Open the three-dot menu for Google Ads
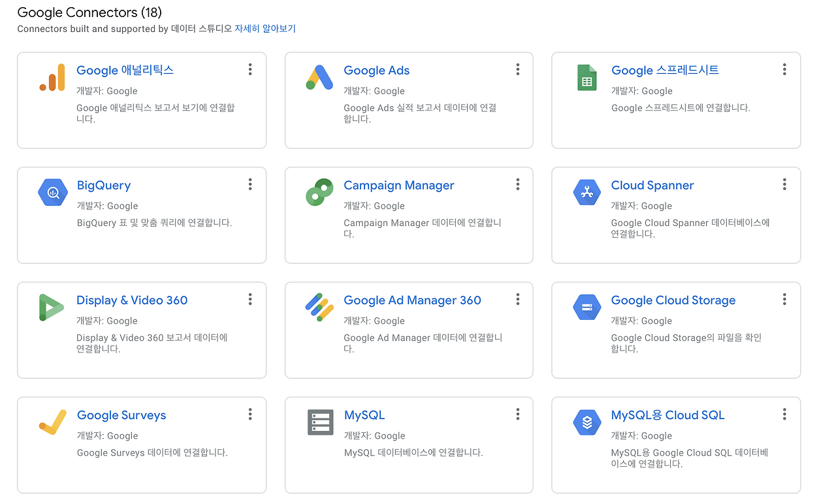Viewport: 836px width, 504px height. pos(518,69)
